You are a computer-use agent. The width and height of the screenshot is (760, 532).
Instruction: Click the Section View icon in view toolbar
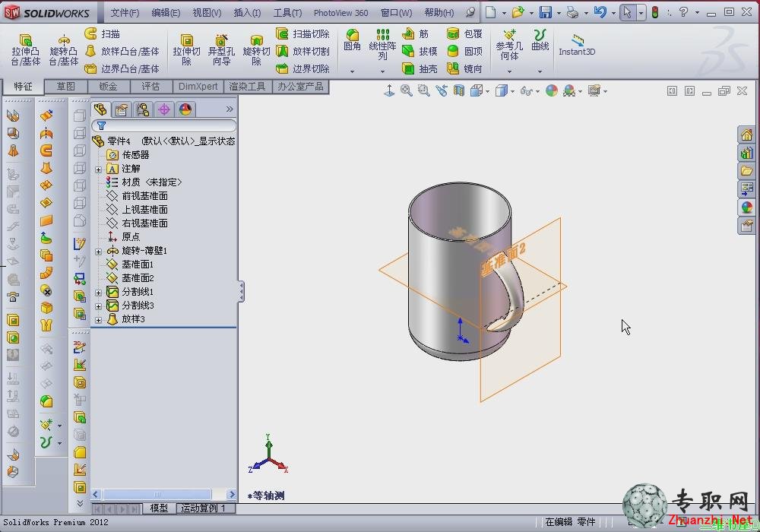pyautogui.click(x=458, y=90)
